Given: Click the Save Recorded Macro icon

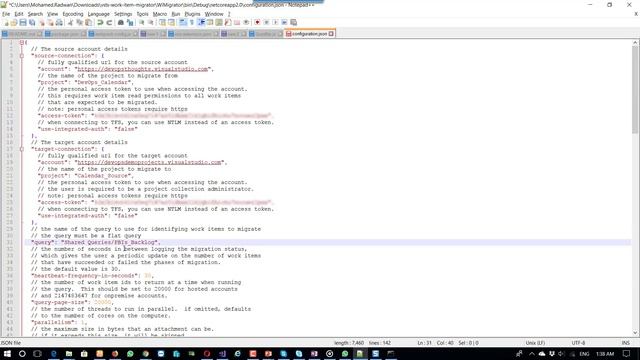Looking at the screenshot, I should 293,22.
